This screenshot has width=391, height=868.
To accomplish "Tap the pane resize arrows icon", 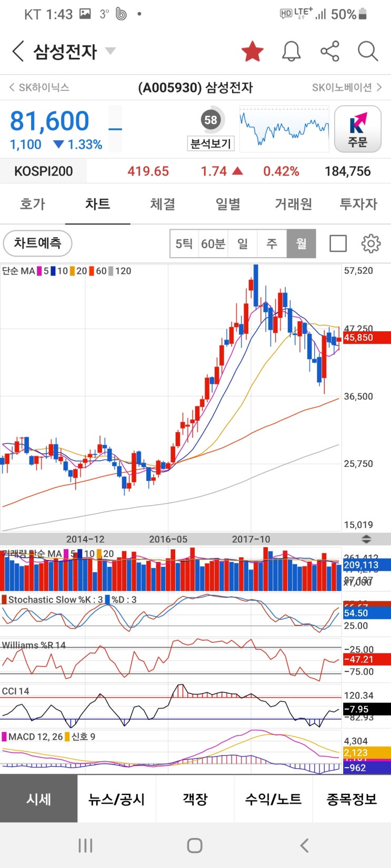I will click(x=366, y=539).
